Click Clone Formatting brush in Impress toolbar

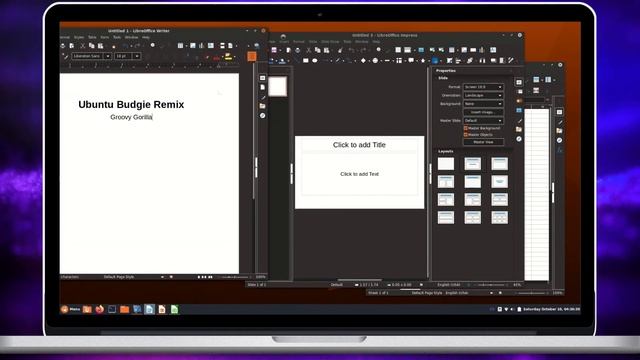coord(340,50)
